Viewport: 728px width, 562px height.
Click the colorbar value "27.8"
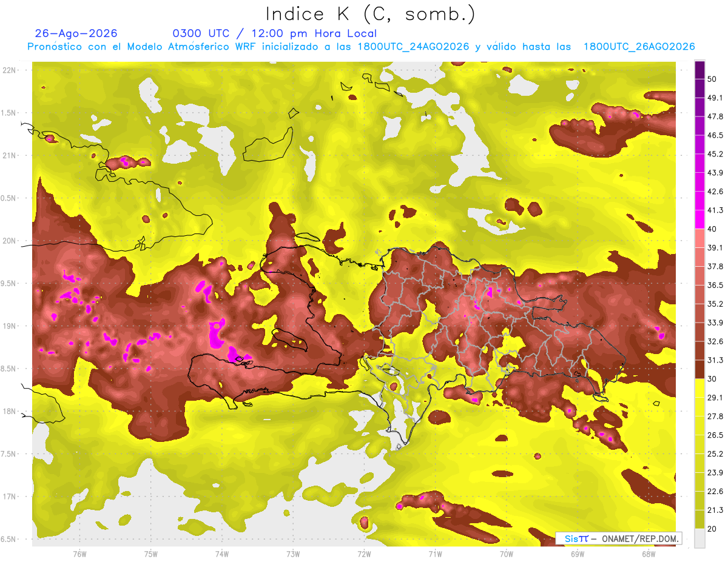[x=715, y=416]
